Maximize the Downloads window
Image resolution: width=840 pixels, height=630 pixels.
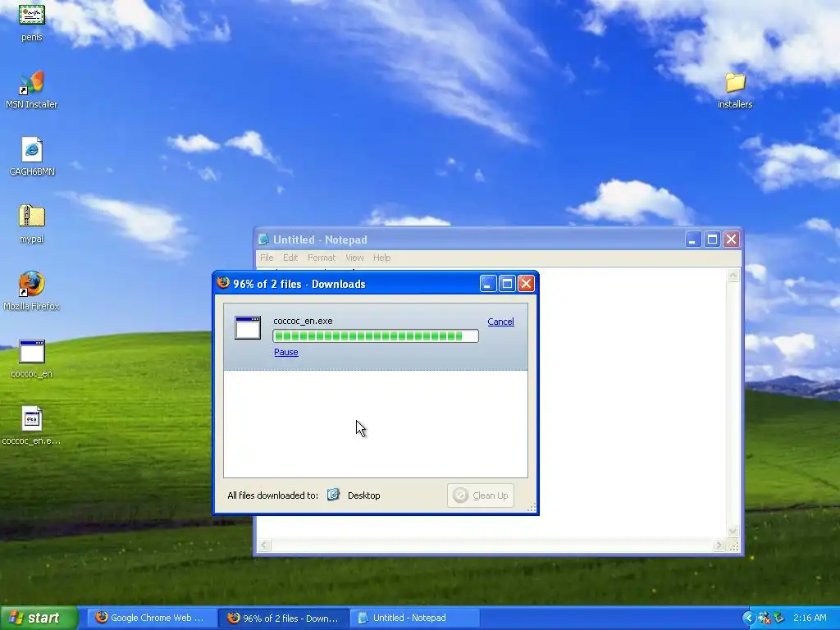(x=507, y=283)
